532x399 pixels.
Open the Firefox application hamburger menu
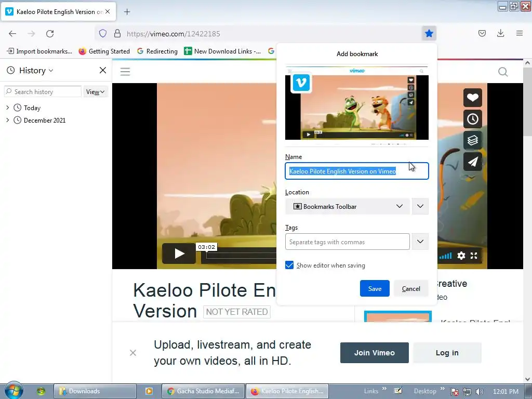[520, 33]
